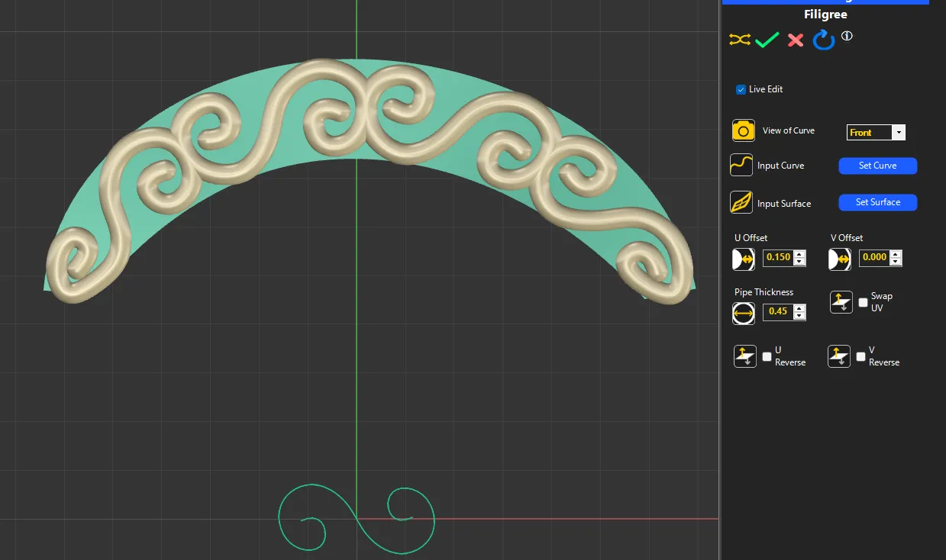
Task: Click the Input Surface icon
Action: coord(742,203)
